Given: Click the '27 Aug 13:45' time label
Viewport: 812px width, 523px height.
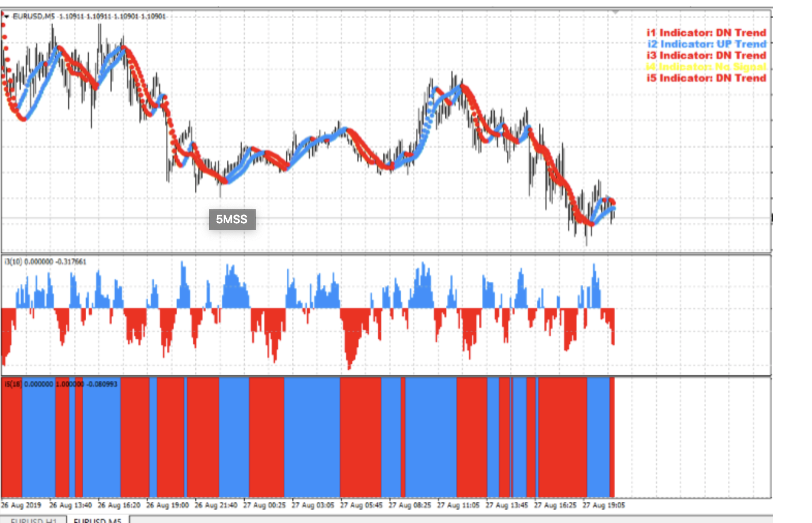Looking at the screenshot, I should 507,505.
